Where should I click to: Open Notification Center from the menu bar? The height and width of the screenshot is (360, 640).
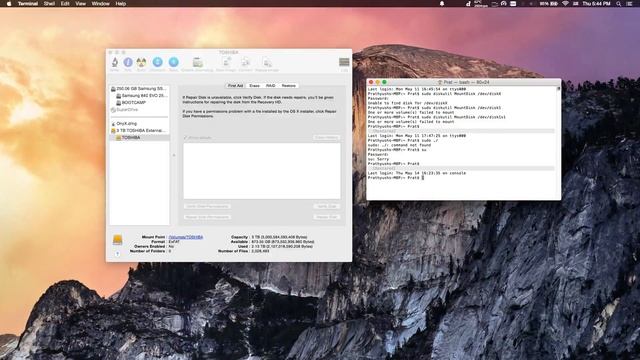click(x=629, y=4)
